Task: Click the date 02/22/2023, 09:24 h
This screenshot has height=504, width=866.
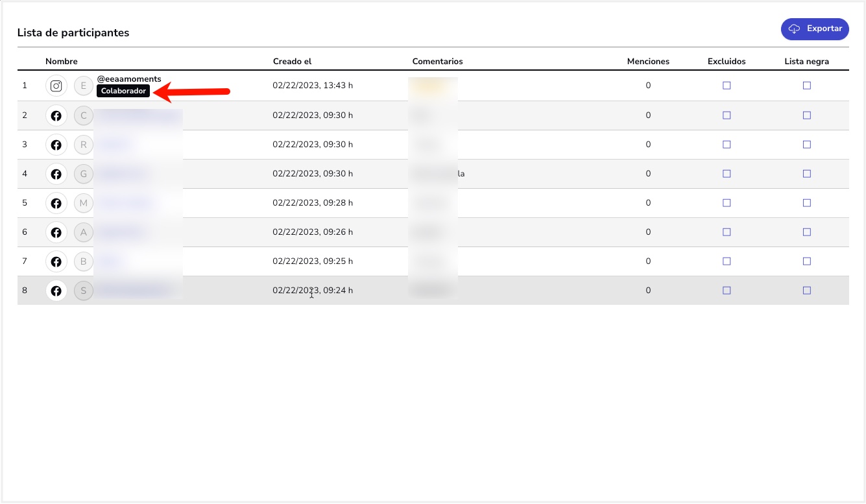Action: (313, 291)
